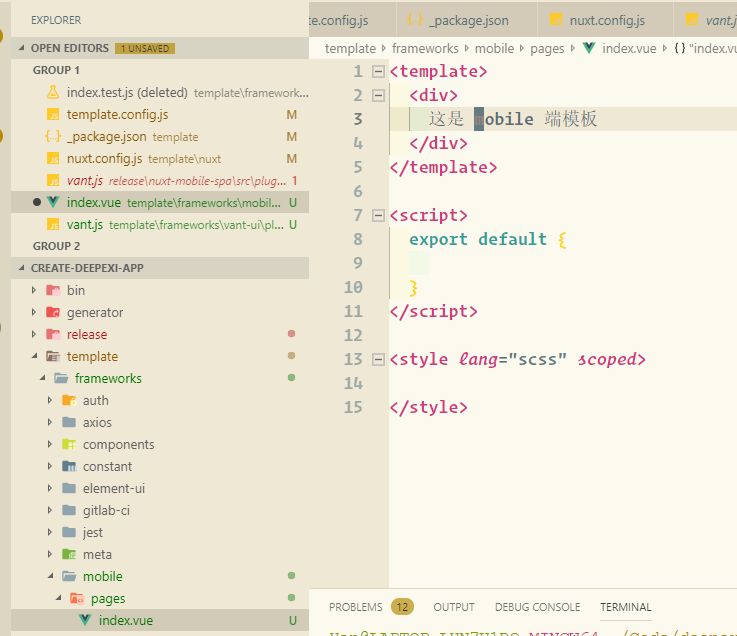Click the components folder icon

point(69,444)
